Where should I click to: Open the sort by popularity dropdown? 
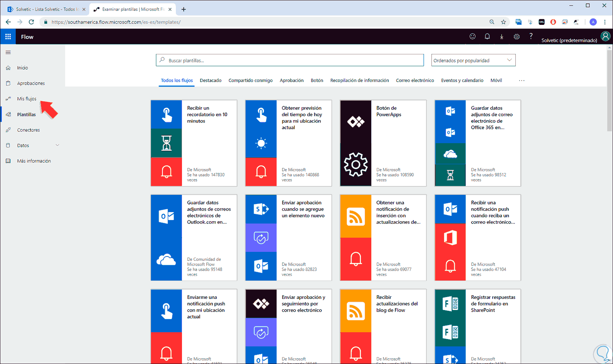click(x=473, y=60)
